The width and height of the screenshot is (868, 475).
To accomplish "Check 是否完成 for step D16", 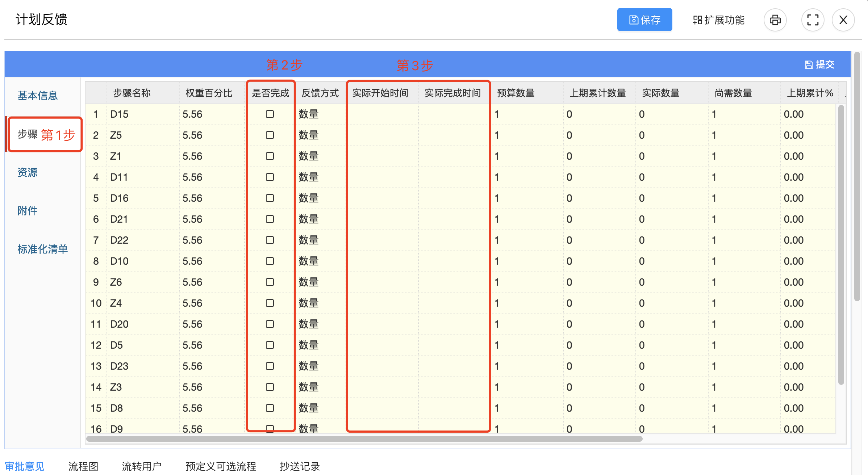I will click(270, 198).
